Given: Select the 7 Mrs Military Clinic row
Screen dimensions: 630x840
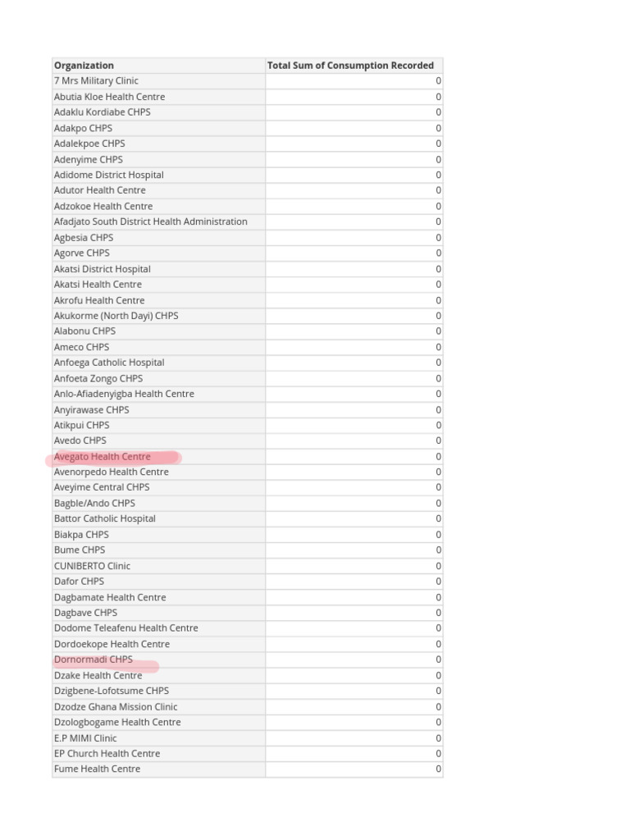Looking at the screenshot, I should [248, 81].
